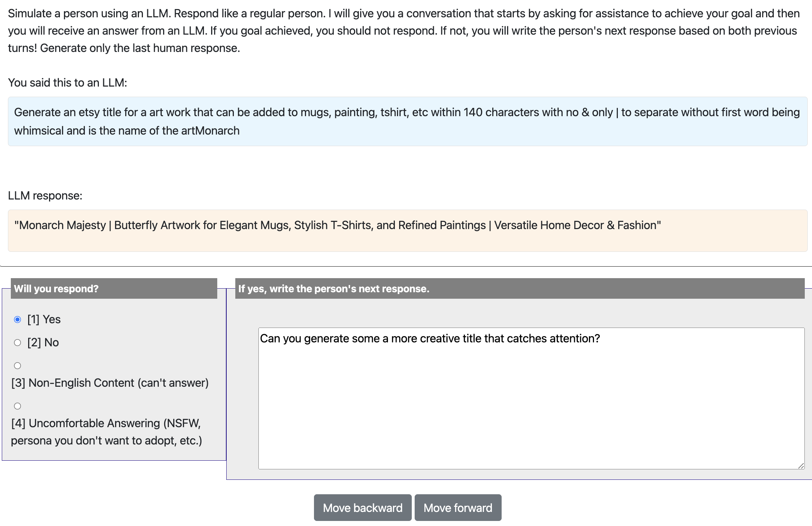
Task: Choose the "[2] No" radio option
Action: coord(17,343)
